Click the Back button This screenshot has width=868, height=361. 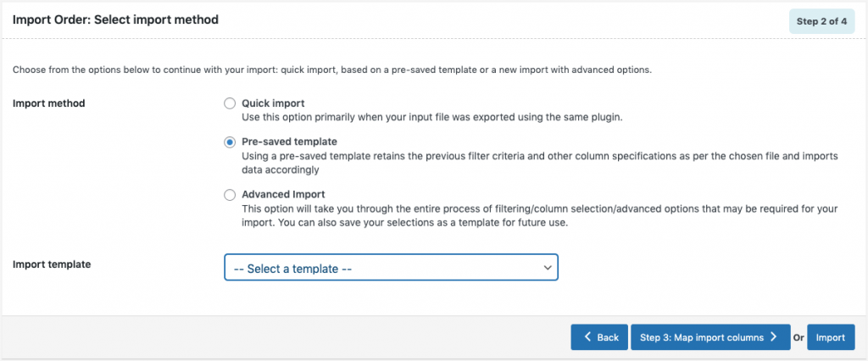pyautogui.click(x=599, y=337)
